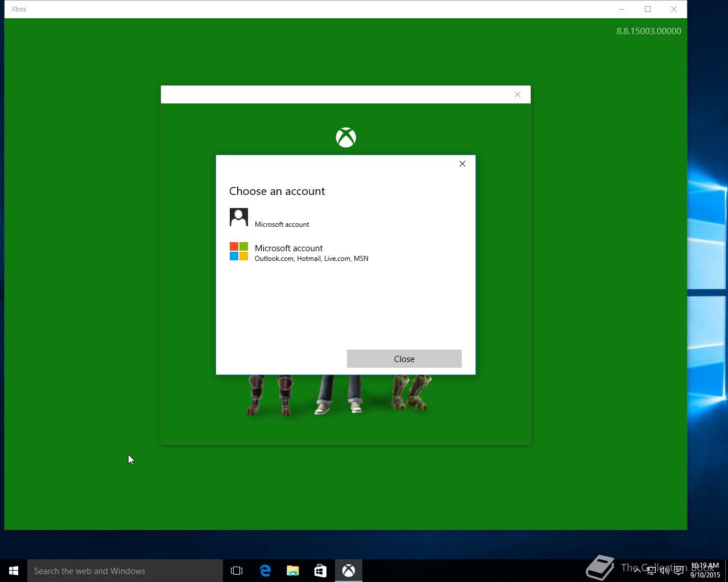Click the Xbox app taskbar icon
This screenshot has width=728, height=582.
point(349,571)
